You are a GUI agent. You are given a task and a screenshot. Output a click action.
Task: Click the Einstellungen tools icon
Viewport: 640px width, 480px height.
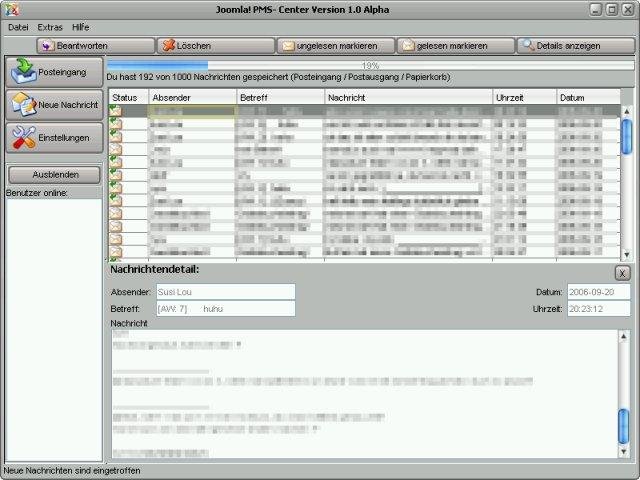click(24, 137)
